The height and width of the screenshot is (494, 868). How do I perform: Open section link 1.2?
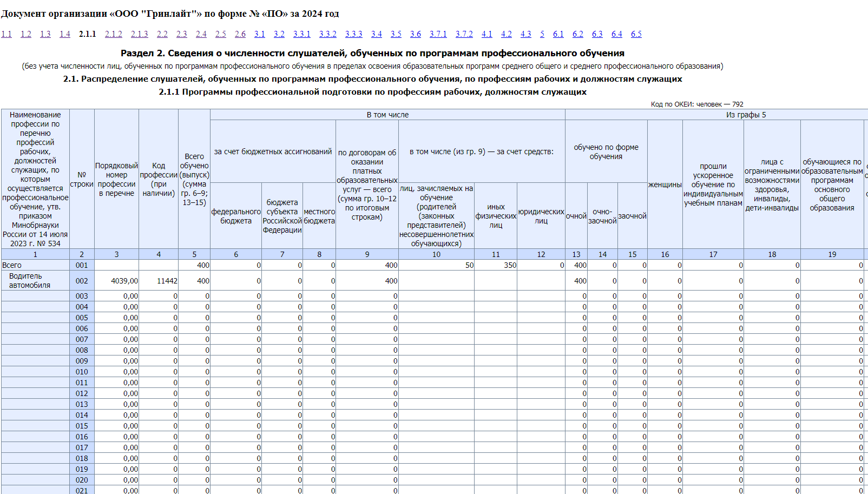26,34
